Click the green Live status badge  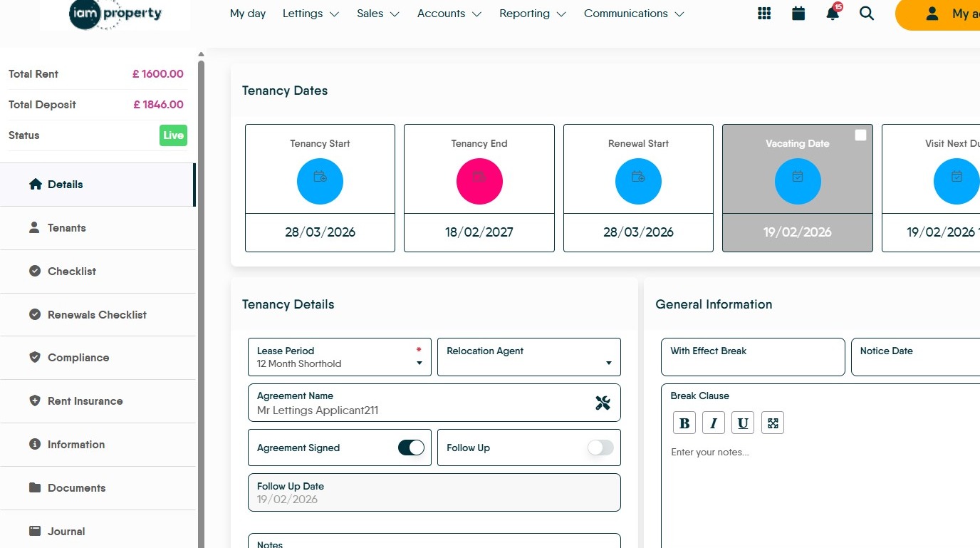(173, 135)
